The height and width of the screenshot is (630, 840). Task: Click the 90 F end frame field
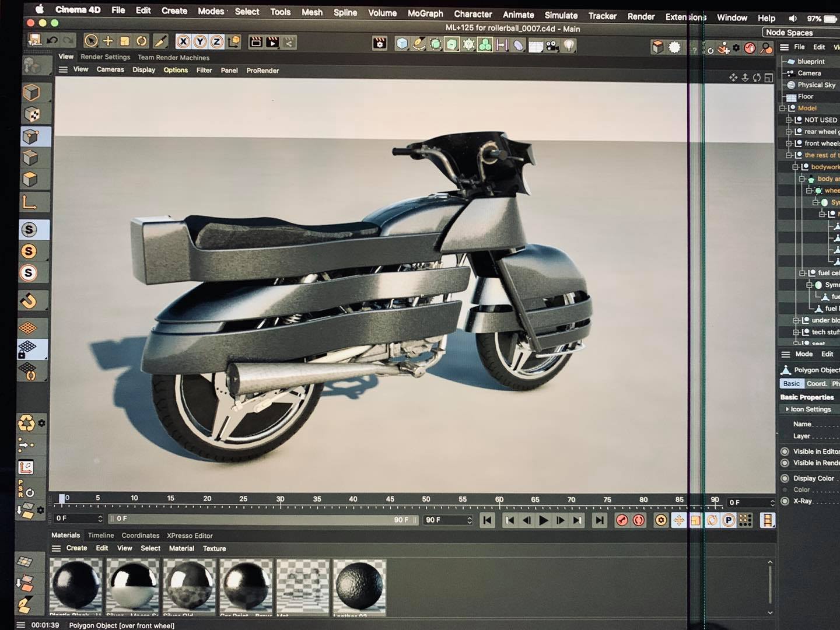click(x=448, y=520)
